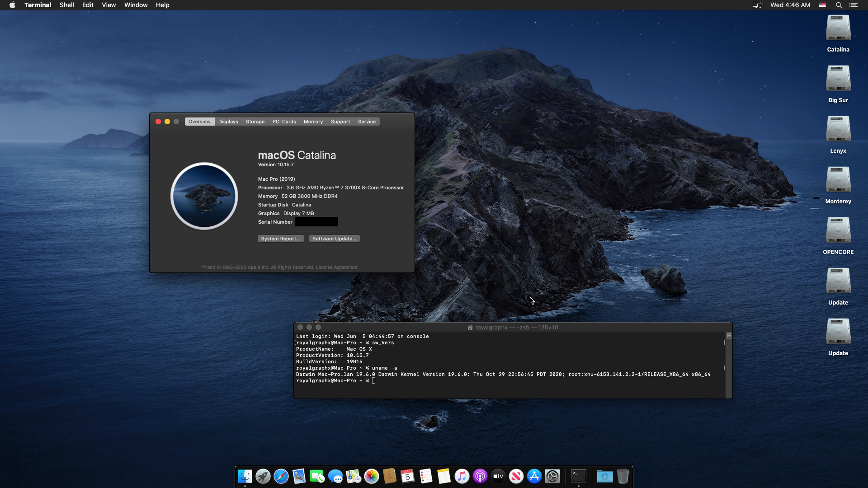The image size is (868, 488).
Task: Open Notification Center in the menu bar
Action: coord(854,5)
